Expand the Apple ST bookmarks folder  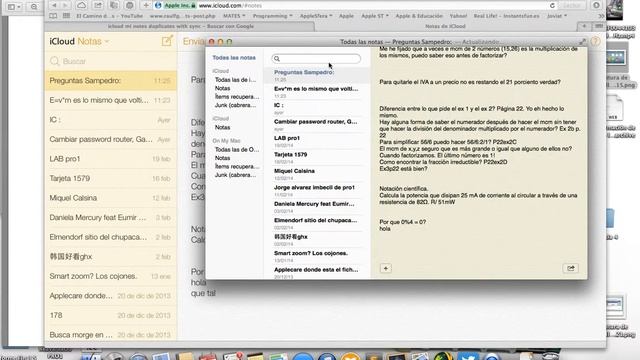[375, 16]
